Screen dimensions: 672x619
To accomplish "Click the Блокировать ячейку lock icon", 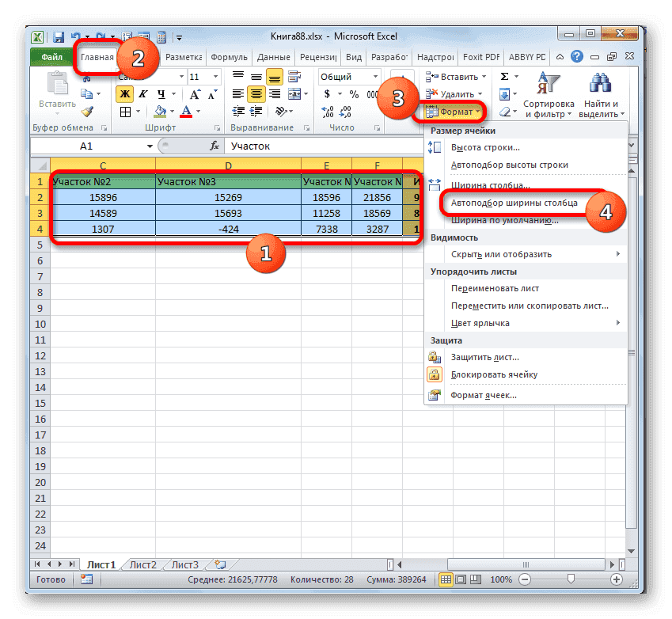I will coord(435,374).
